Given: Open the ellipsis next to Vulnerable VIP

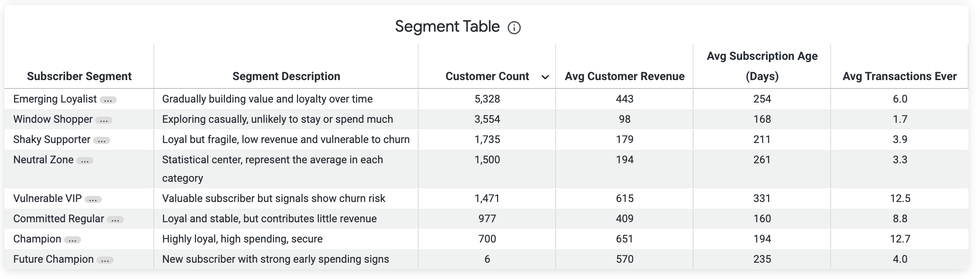Looking at the screenshot, I should 93,199.
